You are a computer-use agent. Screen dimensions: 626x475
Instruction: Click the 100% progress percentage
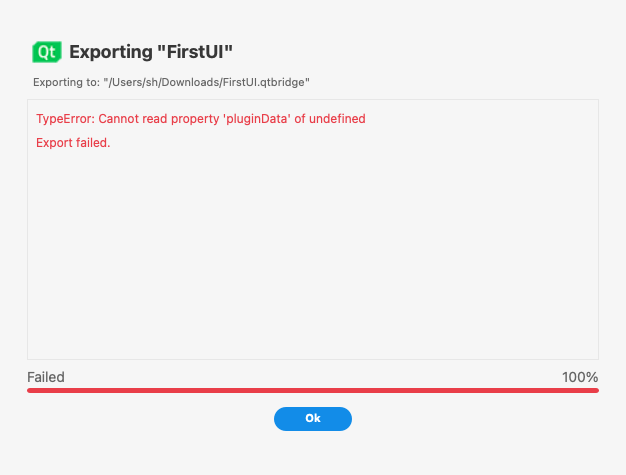(580, 377)
